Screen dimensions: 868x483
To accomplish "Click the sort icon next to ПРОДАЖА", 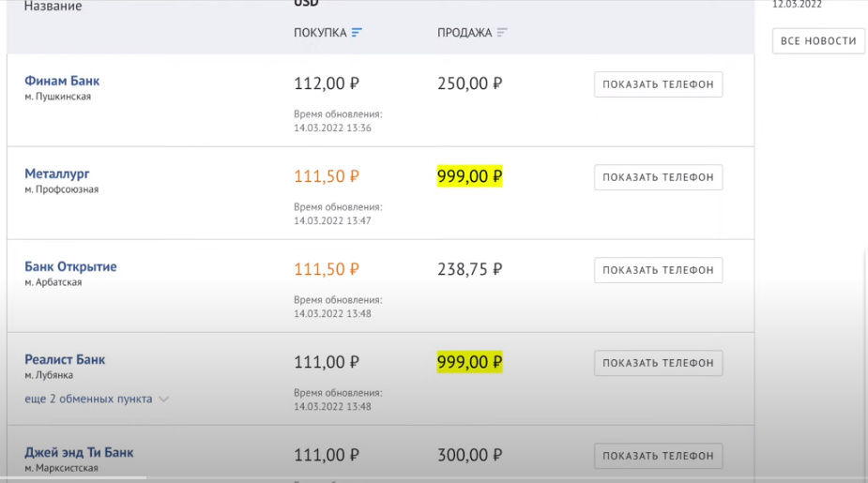I will tap(502, 33).
